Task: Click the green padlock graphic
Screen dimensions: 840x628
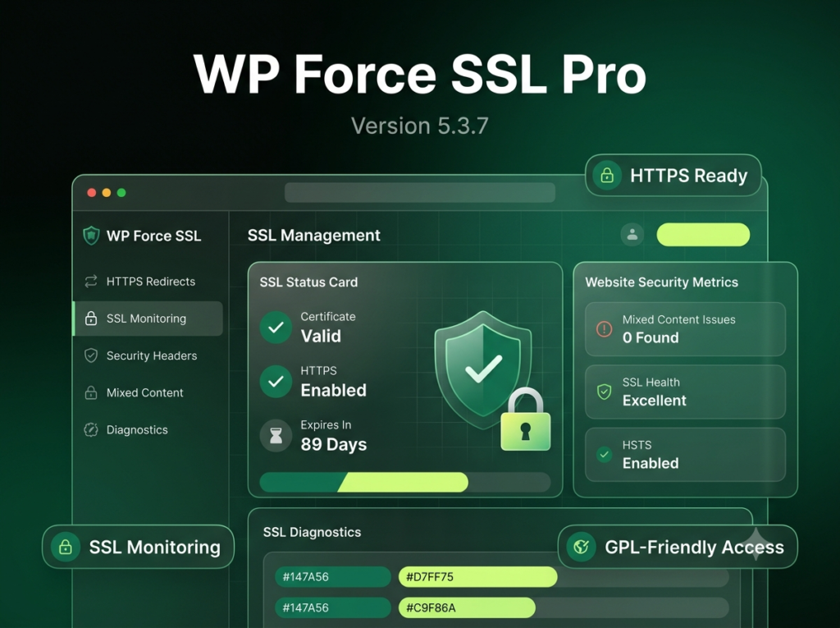Action: [x=526, y=420]
